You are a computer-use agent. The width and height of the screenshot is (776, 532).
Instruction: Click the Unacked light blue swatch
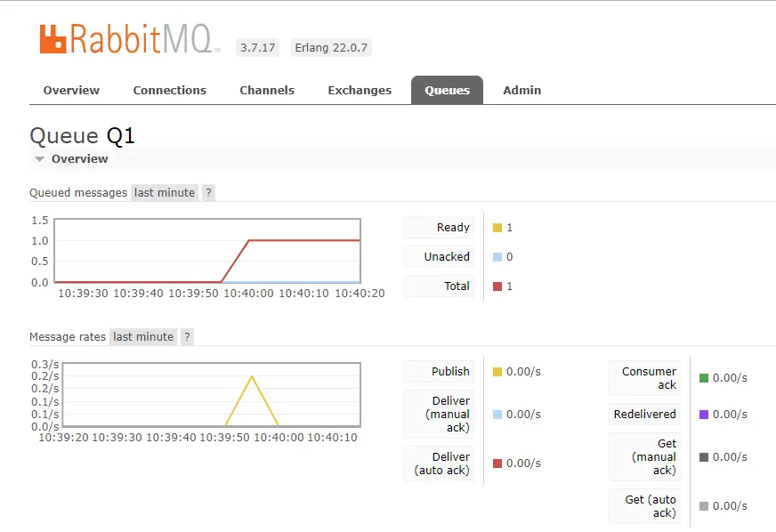[x=497, y=257]
